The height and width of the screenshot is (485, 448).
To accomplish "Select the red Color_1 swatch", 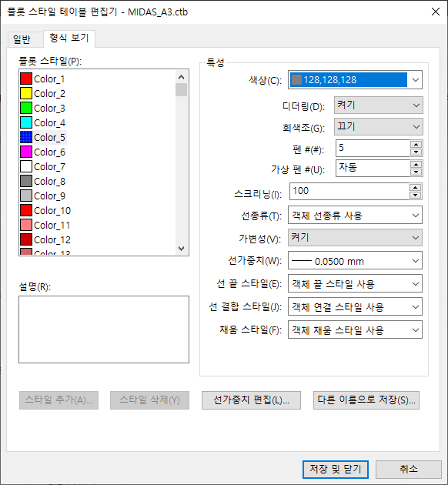I will point(26,79).
